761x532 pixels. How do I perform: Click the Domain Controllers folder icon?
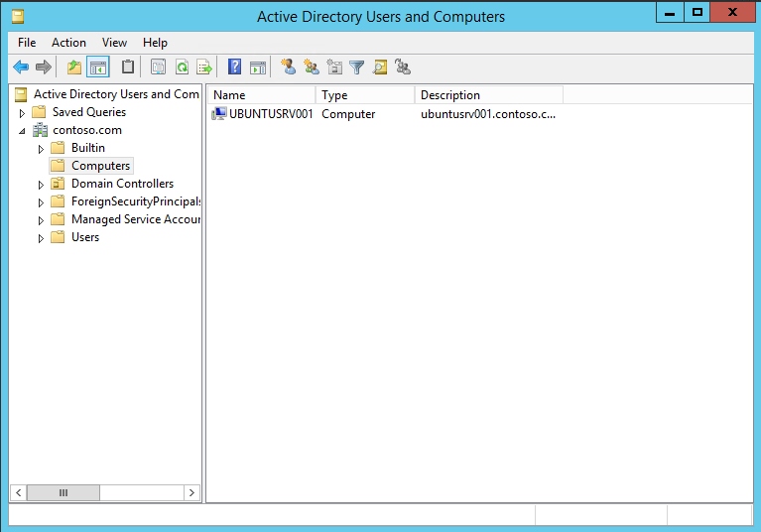point(58,184)
